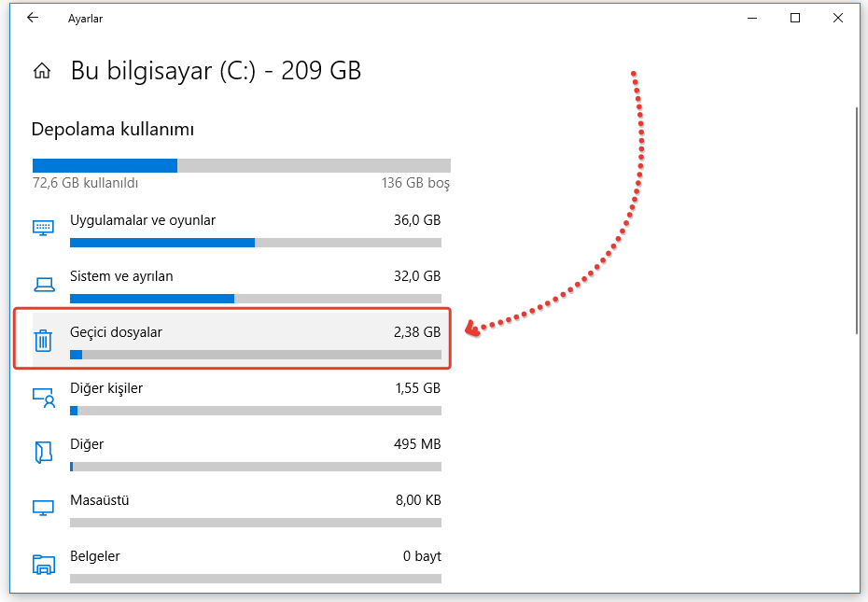The height and width of the screenshot is (602, 868).
Task: Click the Belgeler storage label
Action: click(x=95, y=556)
